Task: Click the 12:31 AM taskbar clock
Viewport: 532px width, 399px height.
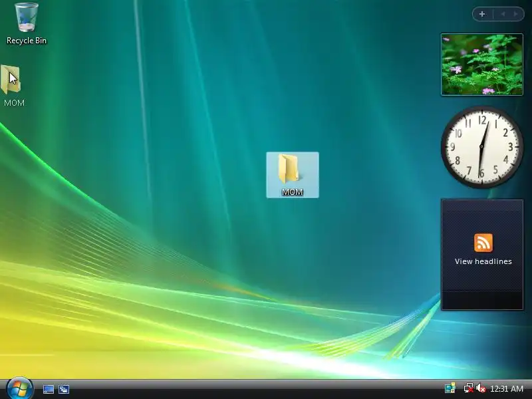Action: point(507,389)
